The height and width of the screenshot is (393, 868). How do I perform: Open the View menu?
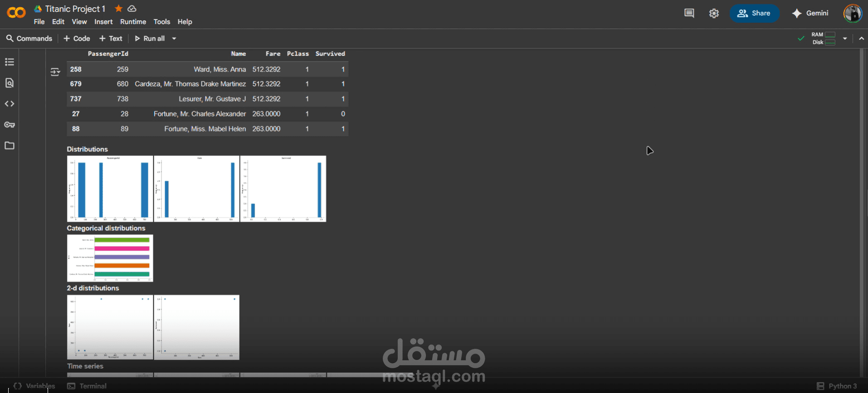point(79,22)
